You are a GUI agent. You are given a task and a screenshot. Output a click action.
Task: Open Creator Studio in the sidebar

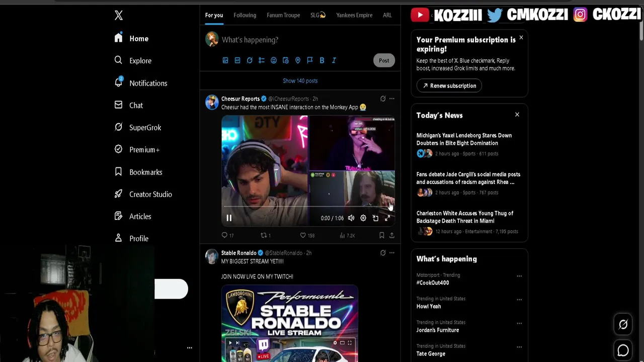tap(143, 194)
